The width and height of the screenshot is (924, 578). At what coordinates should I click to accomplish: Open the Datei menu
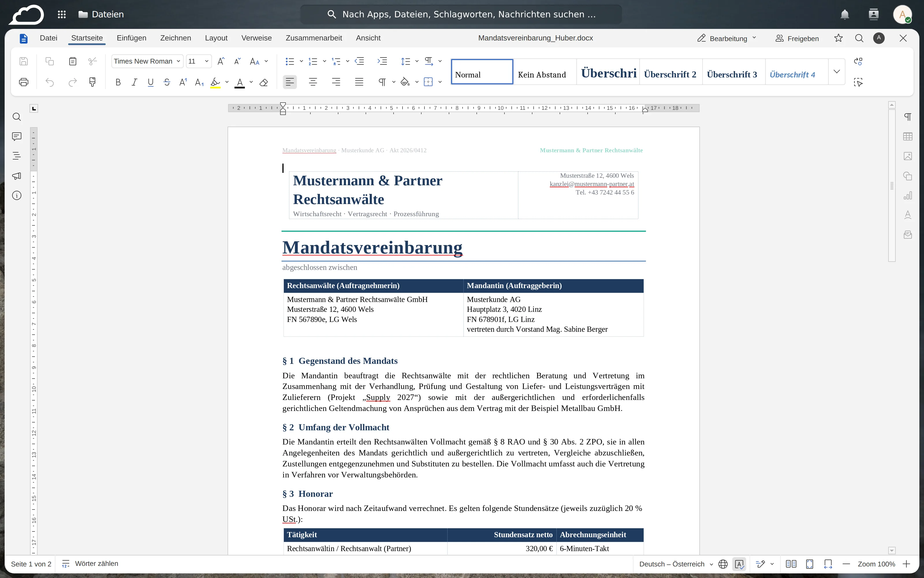pos(49,38)
